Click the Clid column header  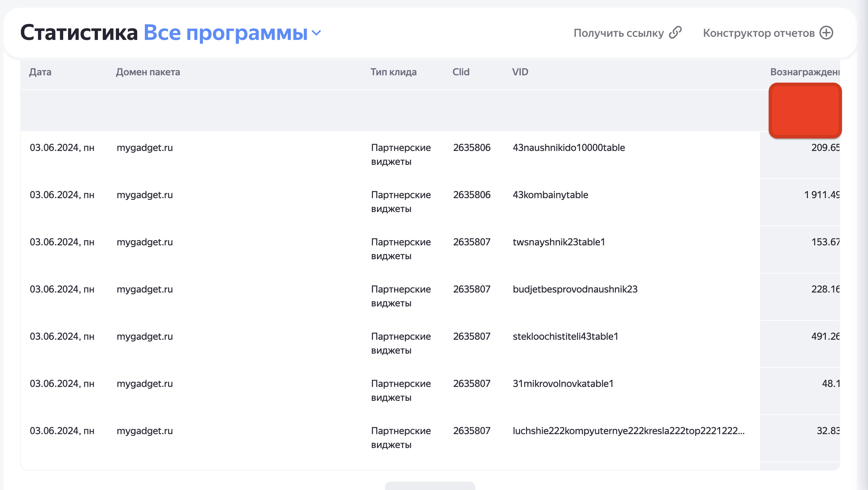(461, 72)
